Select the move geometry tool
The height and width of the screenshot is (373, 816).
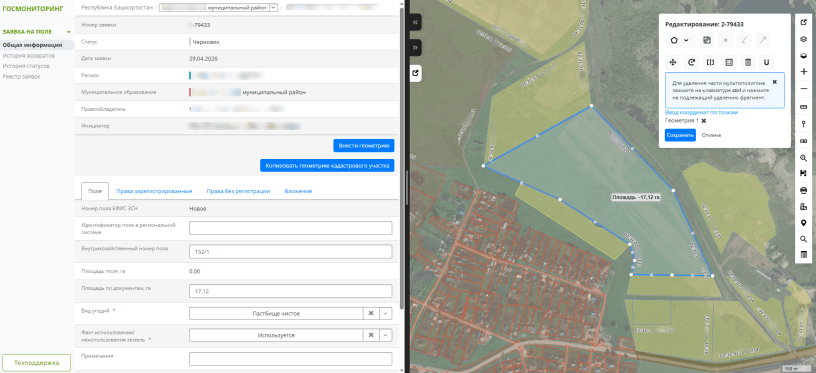[x=672, y=62]
